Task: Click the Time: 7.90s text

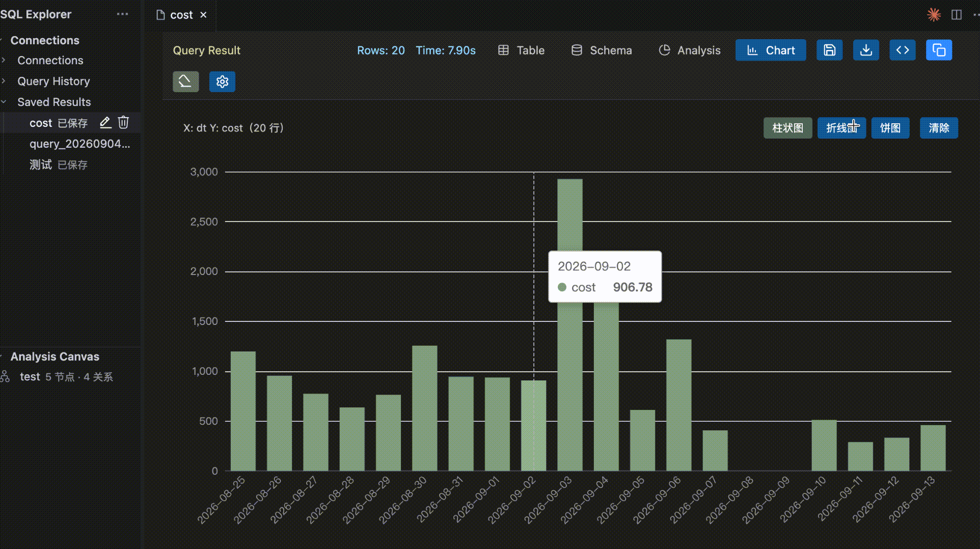Action: coord(446,50)
